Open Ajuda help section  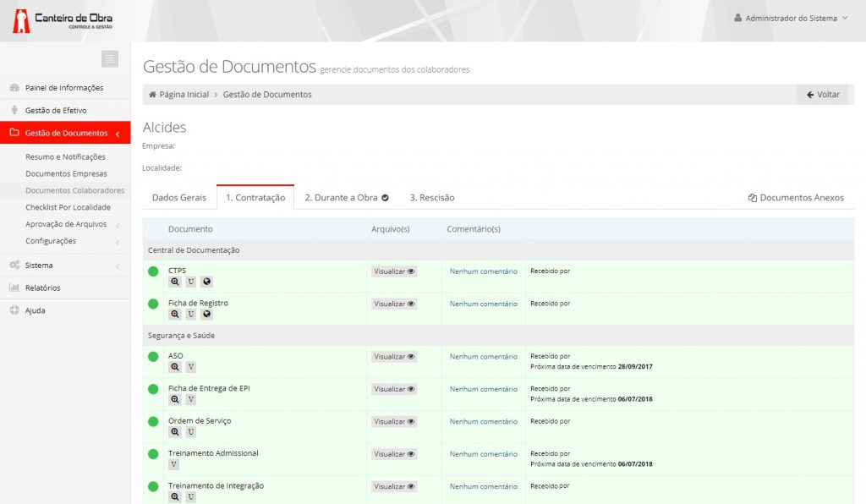35,310
